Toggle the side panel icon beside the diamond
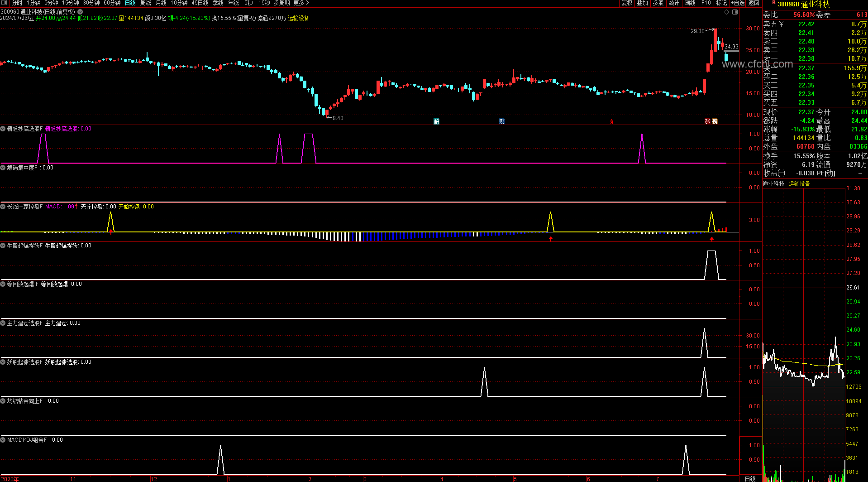Image resolution: width=868 pixels, height=482 pixels. pos(735,12)
